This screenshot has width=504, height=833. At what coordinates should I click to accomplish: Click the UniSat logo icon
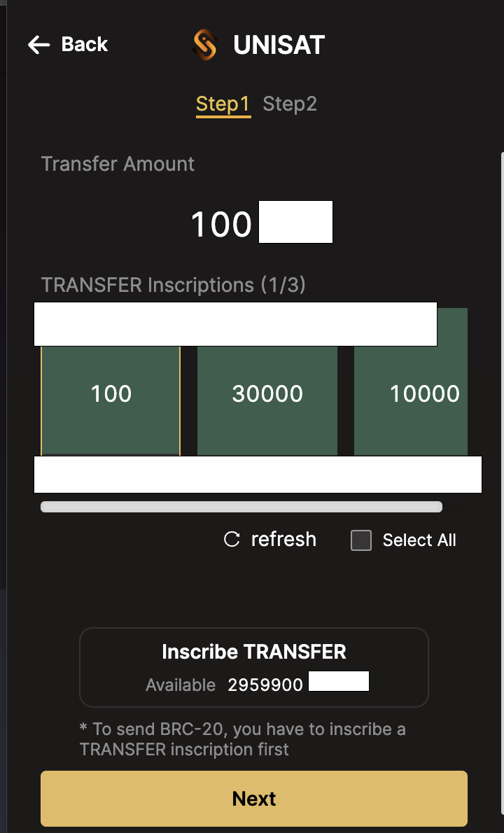pos(205,45)
